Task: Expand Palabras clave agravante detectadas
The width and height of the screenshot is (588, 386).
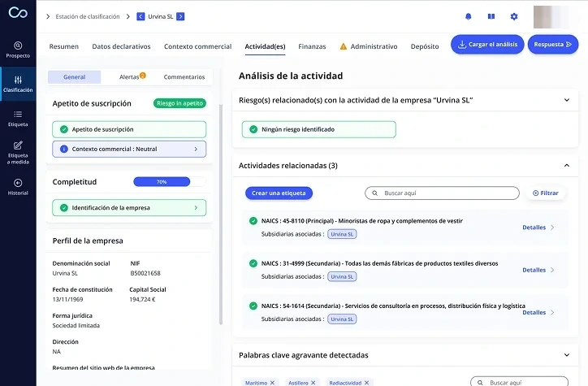Action: click(x=567, y=355)
